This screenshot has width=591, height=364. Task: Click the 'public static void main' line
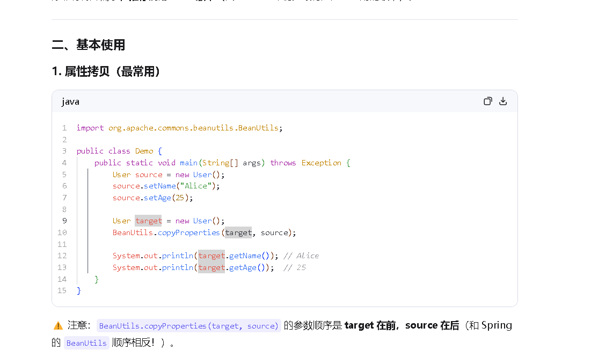[222, 163]
